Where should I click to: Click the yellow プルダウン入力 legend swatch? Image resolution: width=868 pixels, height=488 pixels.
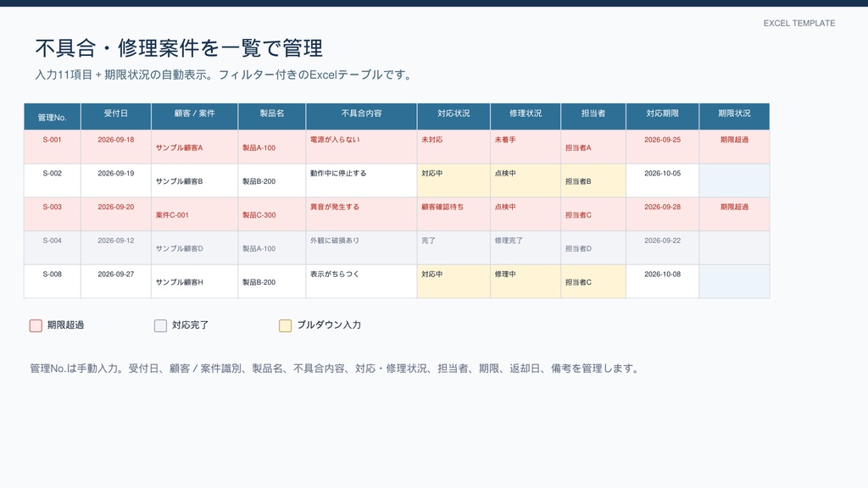[x=285, y=325]
